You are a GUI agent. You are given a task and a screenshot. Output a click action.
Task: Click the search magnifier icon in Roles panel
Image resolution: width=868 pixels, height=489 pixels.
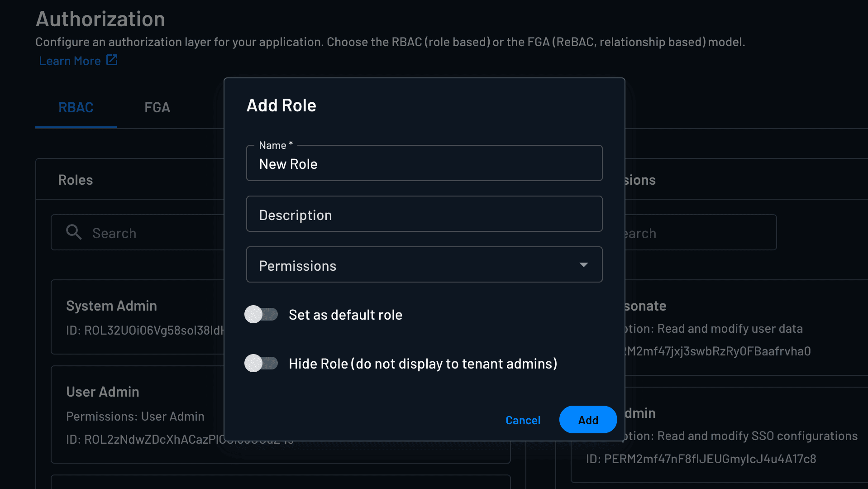pyautogui.click(x=74, y=232)
